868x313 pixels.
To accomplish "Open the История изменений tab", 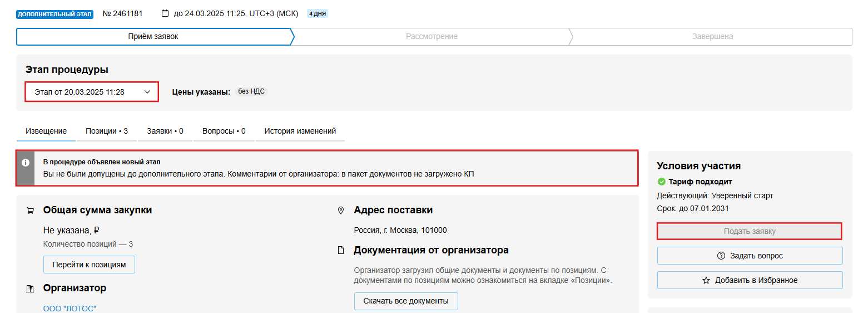I will (x=300, y=131).
